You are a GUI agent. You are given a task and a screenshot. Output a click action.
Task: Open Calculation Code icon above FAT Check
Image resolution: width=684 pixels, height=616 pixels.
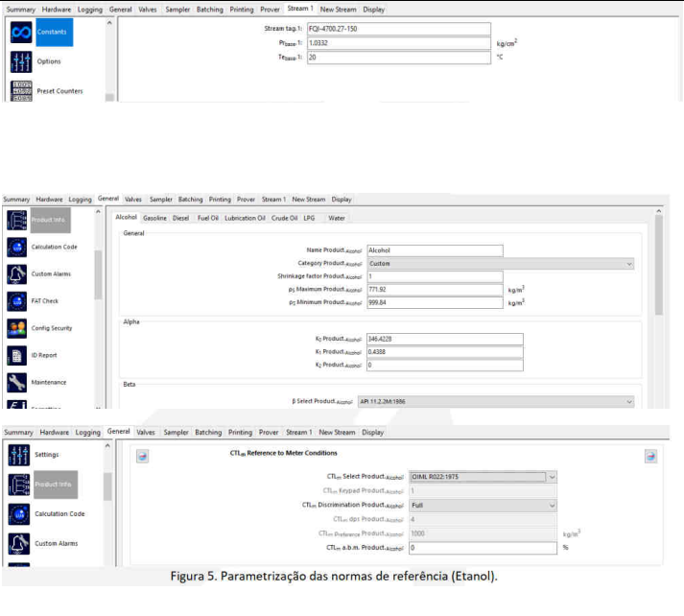point(17,247)
